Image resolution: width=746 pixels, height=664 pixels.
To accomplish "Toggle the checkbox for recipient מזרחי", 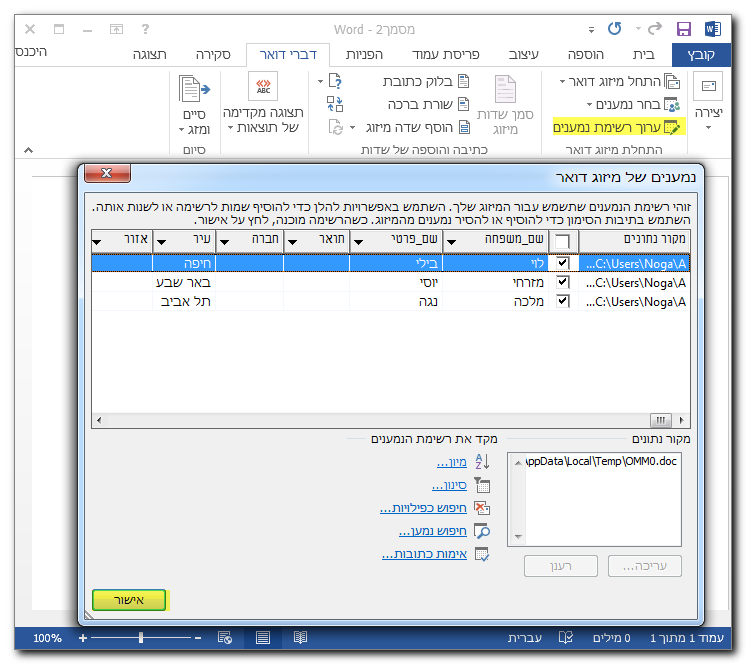I will [x=563, y=282].
